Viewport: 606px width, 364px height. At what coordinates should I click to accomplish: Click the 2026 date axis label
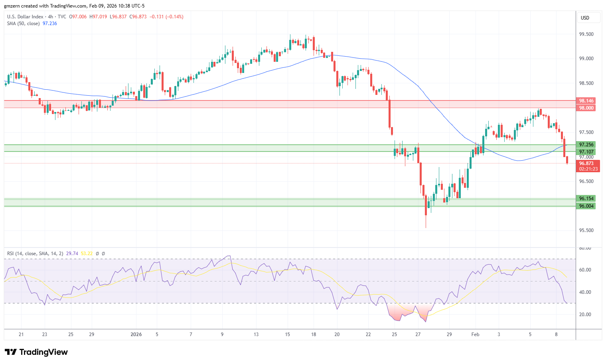[x=136, y=334]
